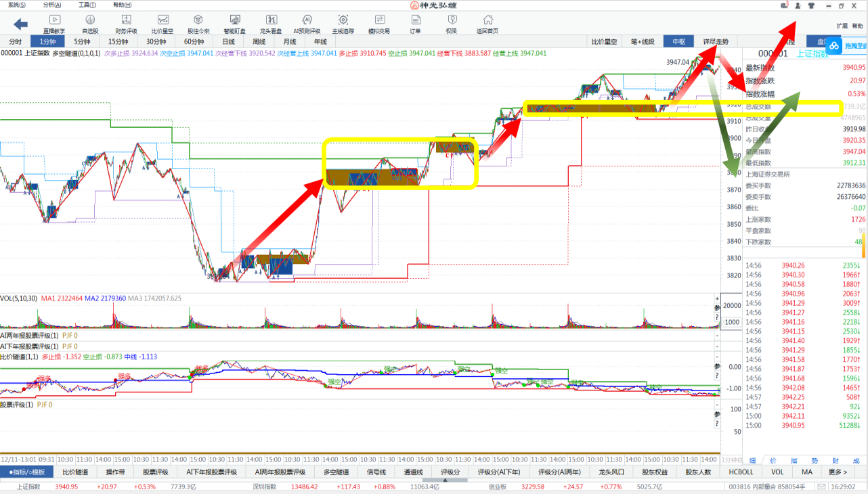Open AI预测评级 toolbar icon
Image resolution: width=868 pixels, height=494 pixels.
point(306,24)
